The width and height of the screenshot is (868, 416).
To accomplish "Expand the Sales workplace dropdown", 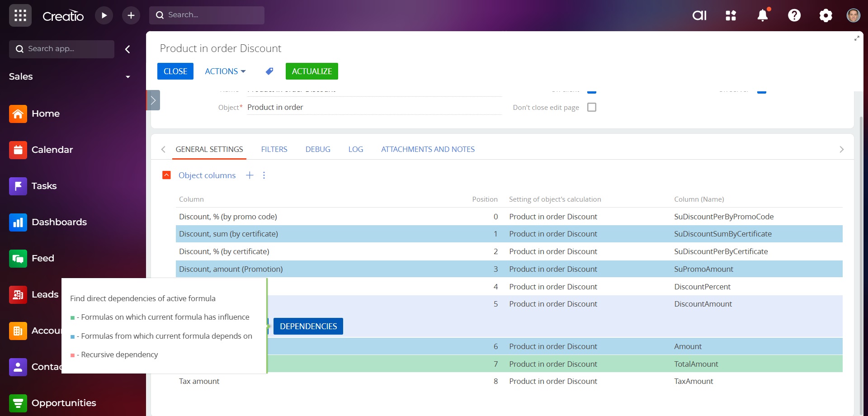I will (127, 77).
